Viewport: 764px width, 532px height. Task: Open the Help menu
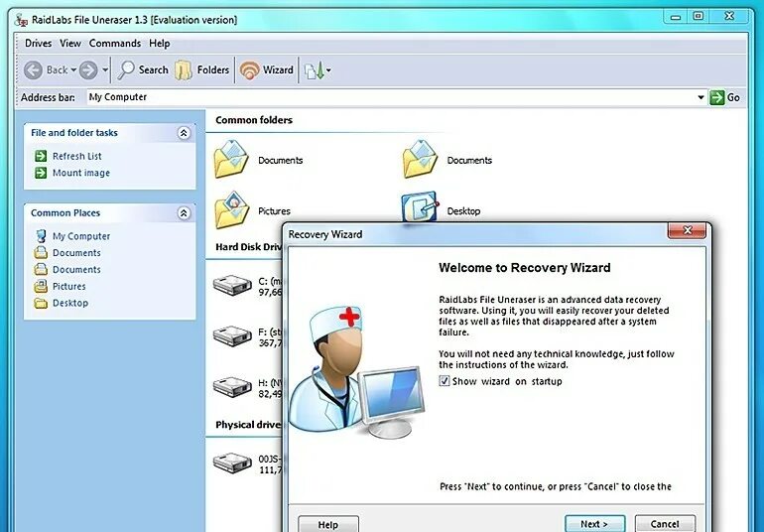pyautogui.click(x=160, y=44)
